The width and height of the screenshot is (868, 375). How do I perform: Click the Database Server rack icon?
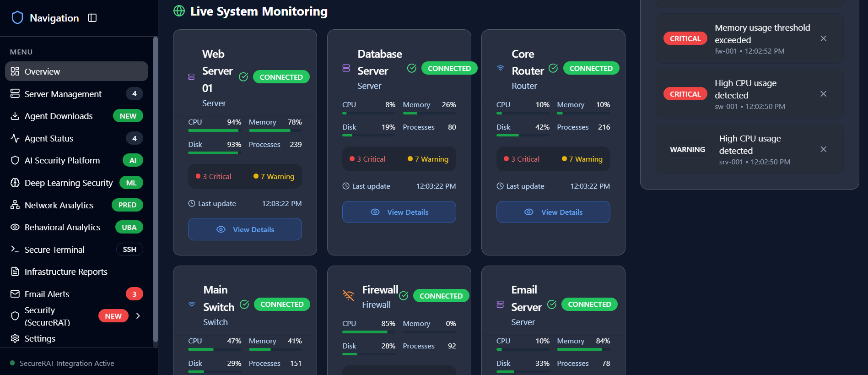[x=346, y=68]
